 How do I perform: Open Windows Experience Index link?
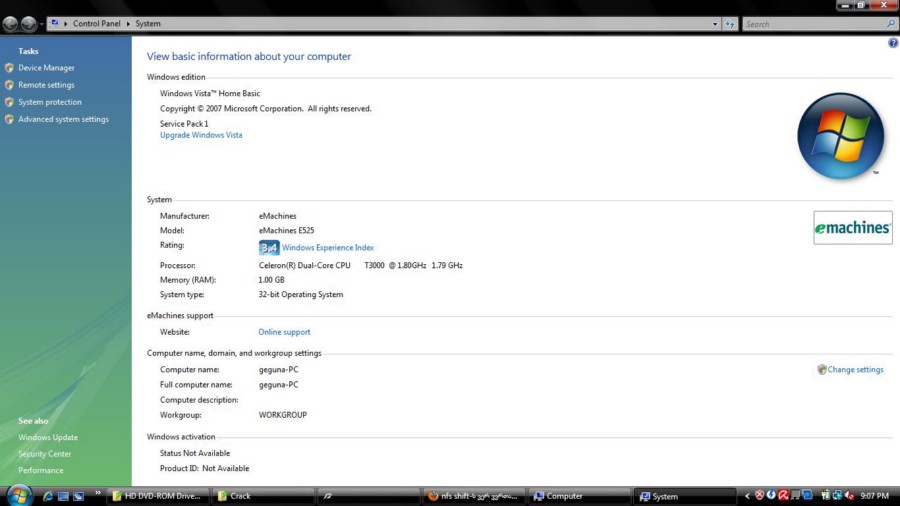tap(328, 247)
